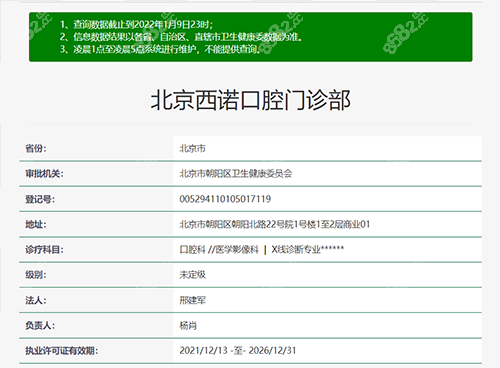Click the label 诊疗科目:
The image size is (500, 368).
pyautogui.click(x=44, y=250)
